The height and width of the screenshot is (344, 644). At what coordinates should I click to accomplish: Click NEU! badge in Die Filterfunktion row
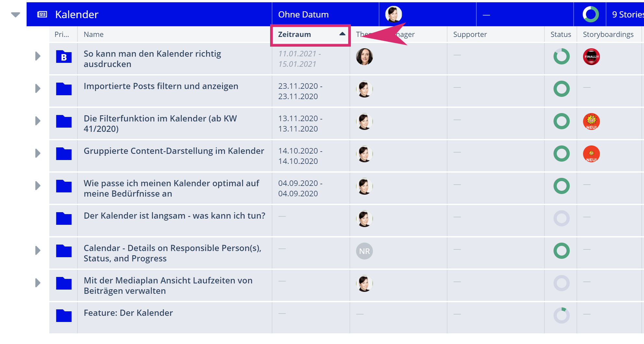[x=591, y=121]
